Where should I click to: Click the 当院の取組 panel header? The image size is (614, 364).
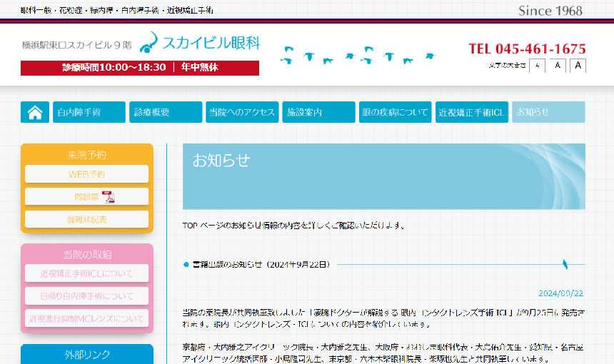pyautogui.click(x=87, y=255)
